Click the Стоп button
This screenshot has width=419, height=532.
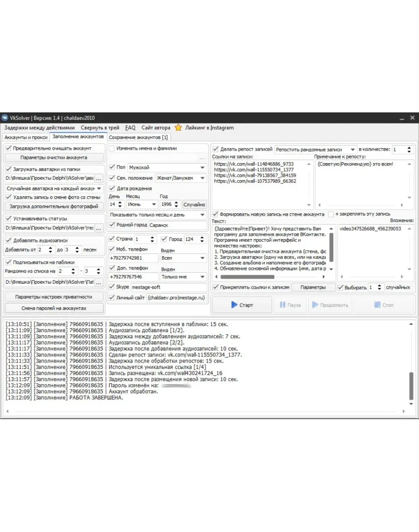pos(384,305)
